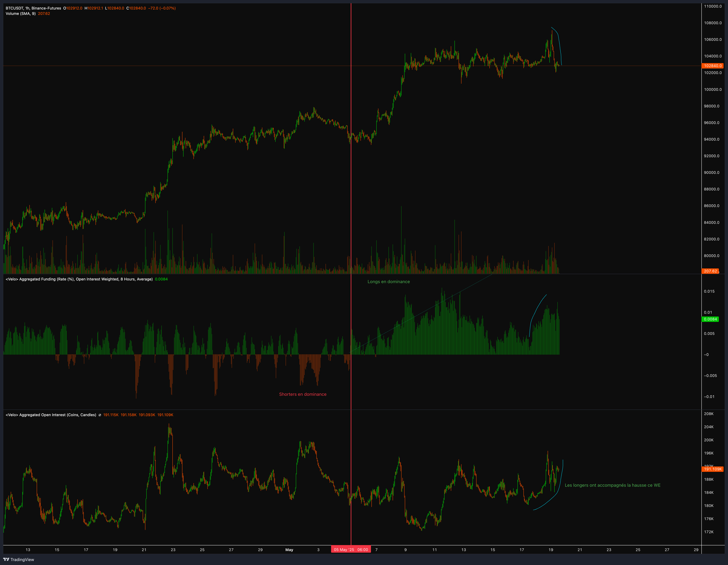The width and height of the screenshot is (728, 565).
Task: Select the Volume (SMA, 9) indicator label
Action: coord(21,14)
